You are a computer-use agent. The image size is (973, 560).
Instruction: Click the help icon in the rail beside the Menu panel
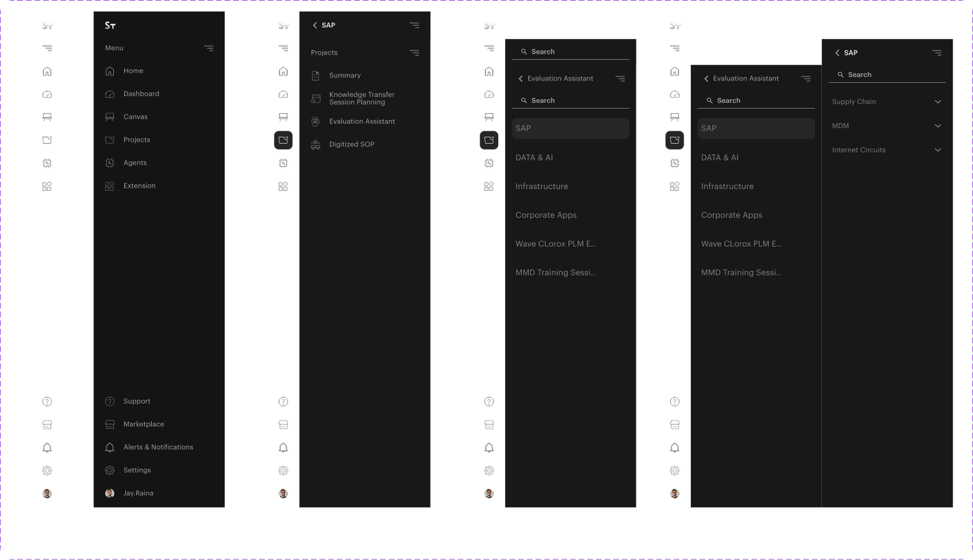click(47, 402)
